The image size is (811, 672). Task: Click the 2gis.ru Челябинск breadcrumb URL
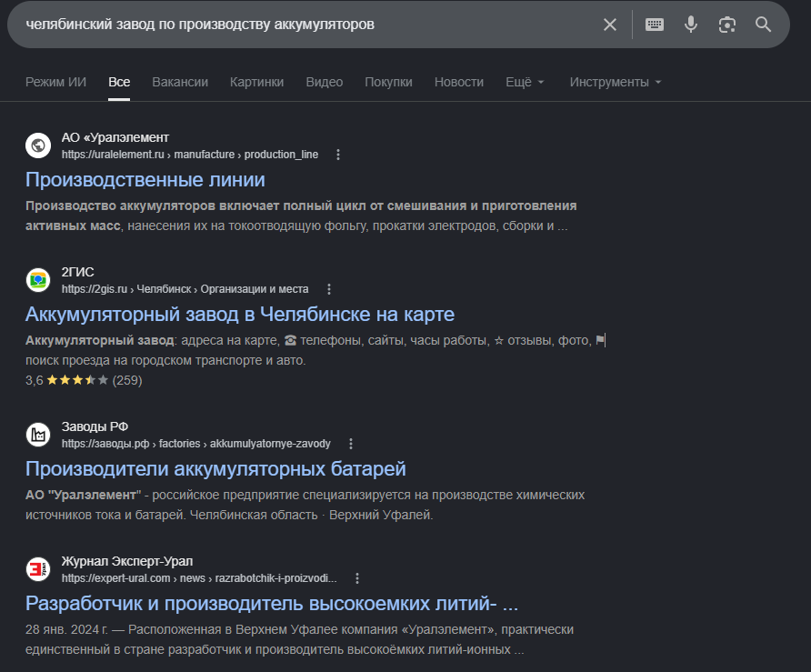(185, 288)
